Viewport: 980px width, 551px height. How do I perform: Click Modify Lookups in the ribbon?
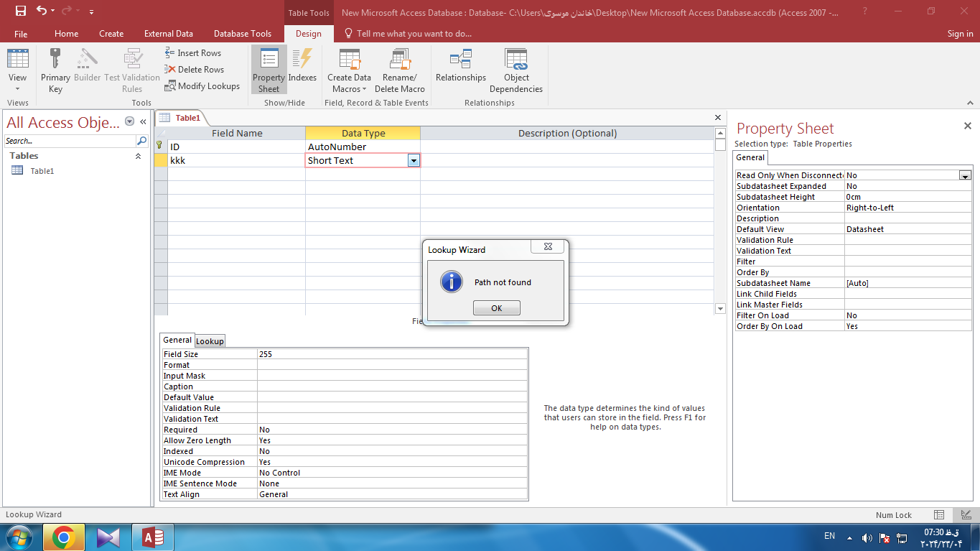pos(202,86)
